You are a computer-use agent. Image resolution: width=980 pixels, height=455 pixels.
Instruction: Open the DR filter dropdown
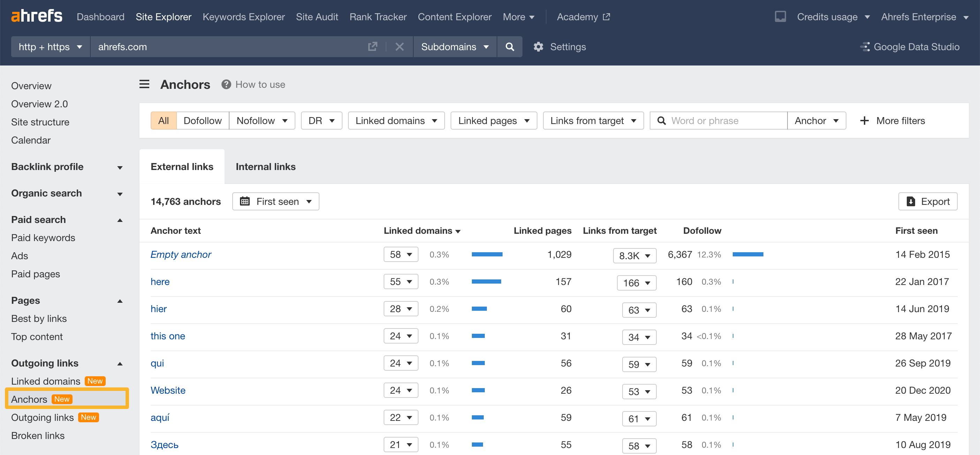(x=322, y=121)
